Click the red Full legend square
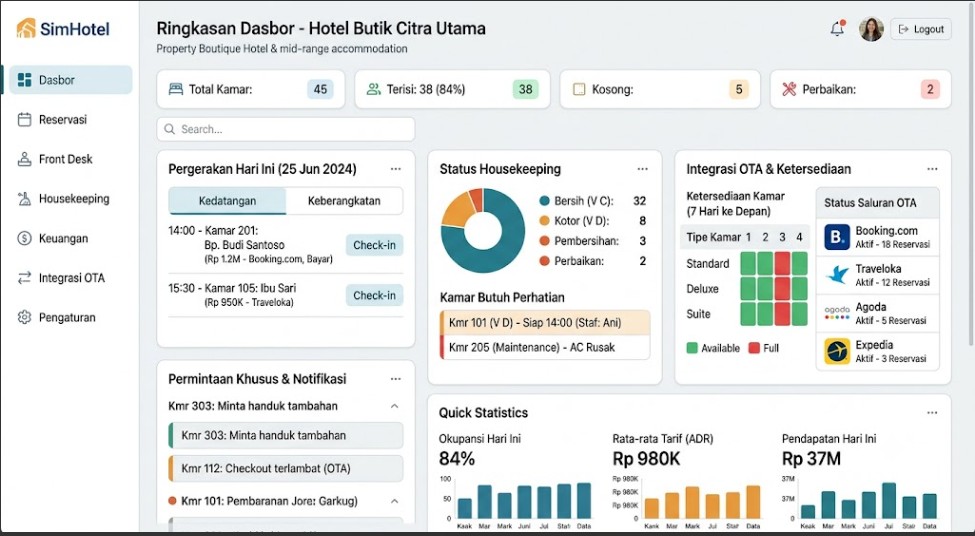This screenshot has height=536, width=975. pyautogui.click(x=754, y=348)
